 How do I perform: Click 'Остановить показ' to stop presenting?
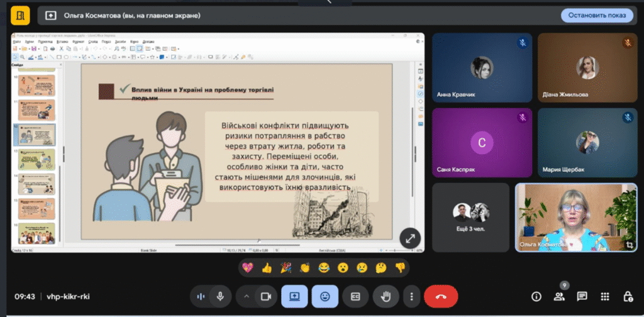[x=596, y=15]
